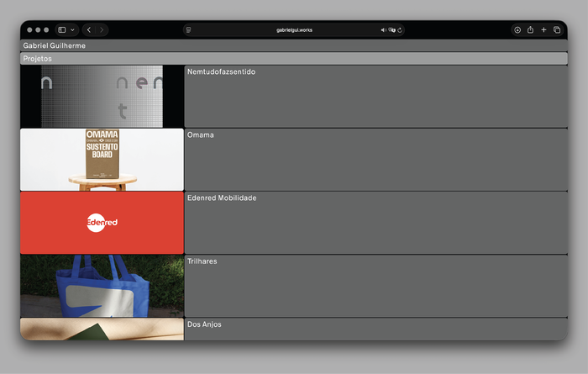Open the sidebar tab group dropdown arrow
The image size is (588, 374).
(72, 29)
